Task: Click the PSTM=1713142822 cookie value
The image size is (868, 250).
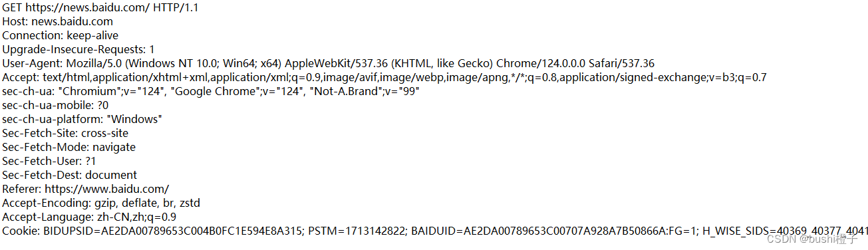Action: [357, 231]
